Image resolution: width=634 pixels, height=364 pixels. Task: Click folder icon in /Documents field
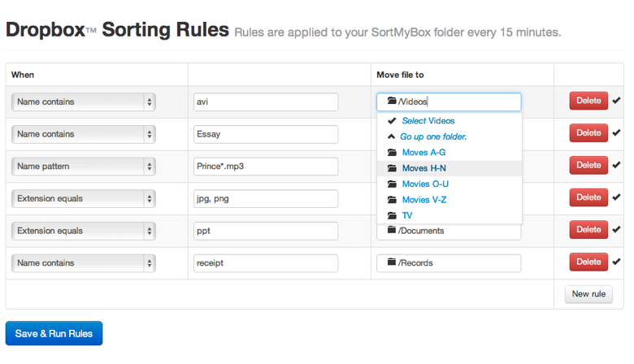(391, 231)
